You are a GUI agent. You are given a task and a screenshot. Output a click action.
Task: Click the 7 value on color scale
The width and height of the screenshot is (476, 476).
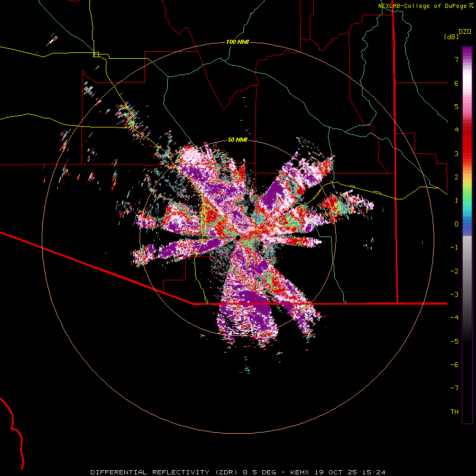tap(456, 59)
